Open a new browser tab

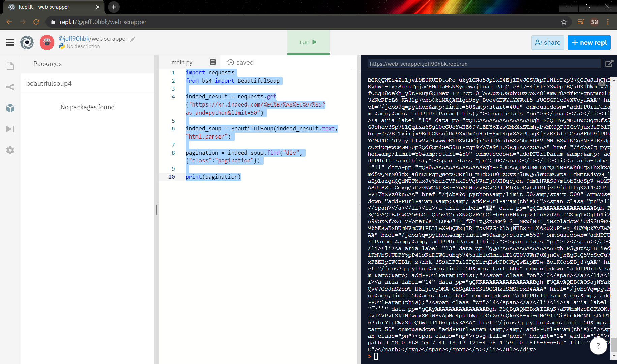pyautogui.click(x=114, y=7)
